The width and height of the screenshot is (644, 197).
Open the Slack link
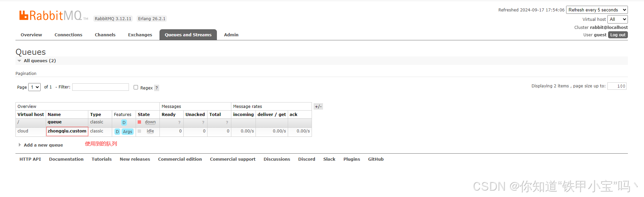[x=329, y=159]
